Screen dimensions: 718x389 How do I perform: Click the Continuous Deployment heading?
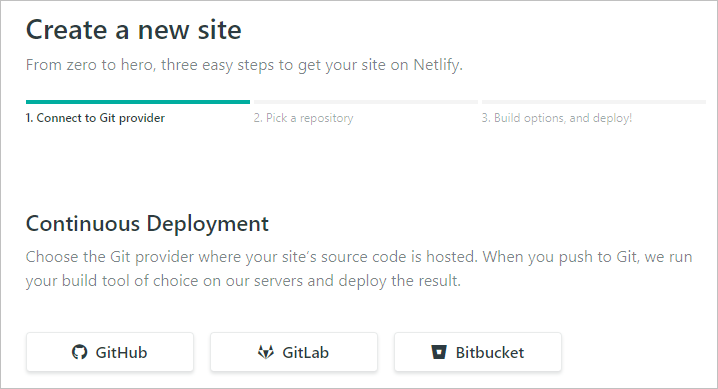147,224
